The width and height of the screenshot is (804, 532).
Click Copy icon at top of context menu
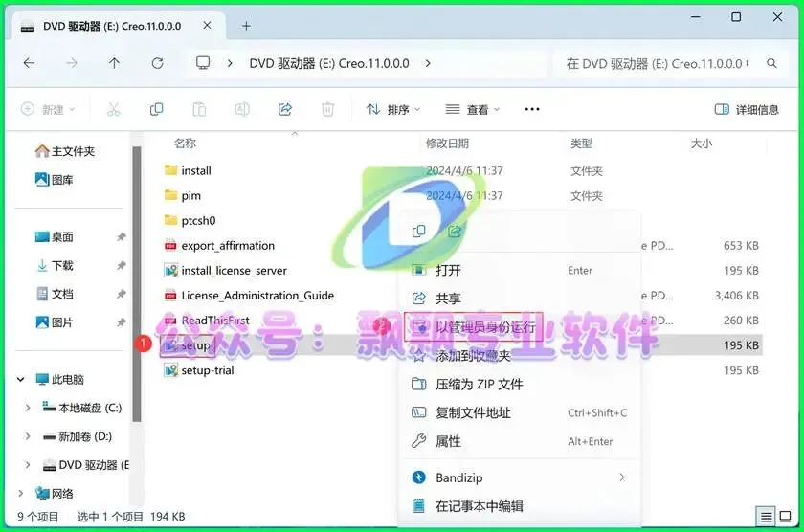419,232
